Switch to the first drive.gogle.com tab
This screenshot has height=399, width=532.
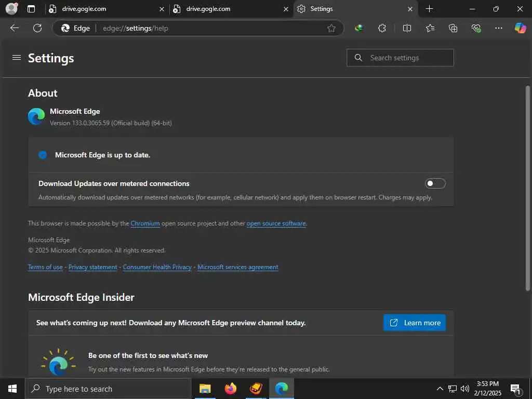[x=107, y=9]
